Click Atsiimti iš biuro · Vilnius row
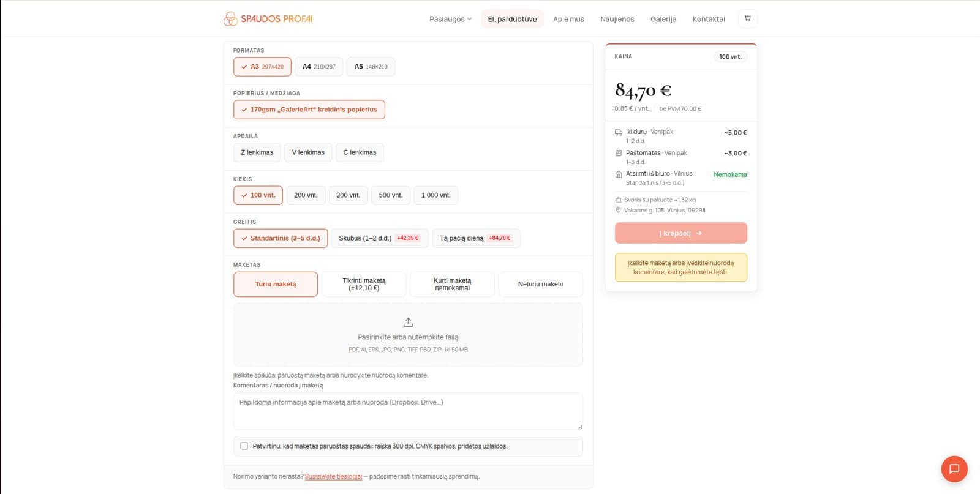980x494 pixels. (680, 178)
